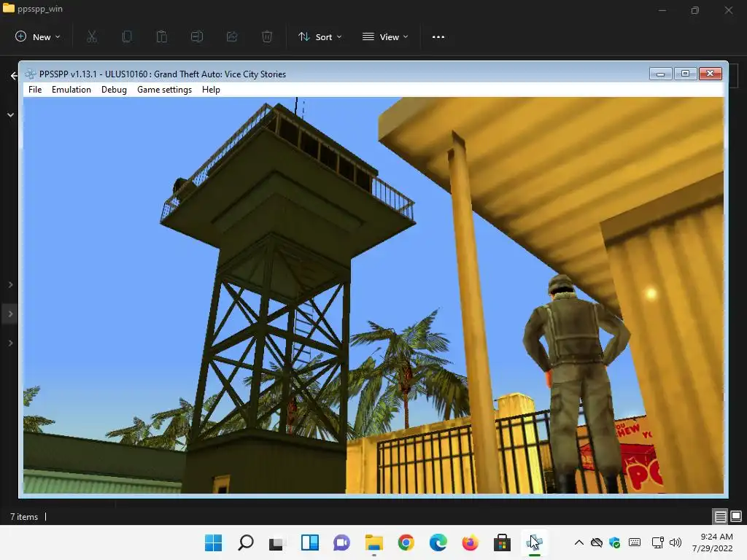This screenshot has height=560, width=747.
Task: Open the View dropdown in File Explorer
Action: 385,36
